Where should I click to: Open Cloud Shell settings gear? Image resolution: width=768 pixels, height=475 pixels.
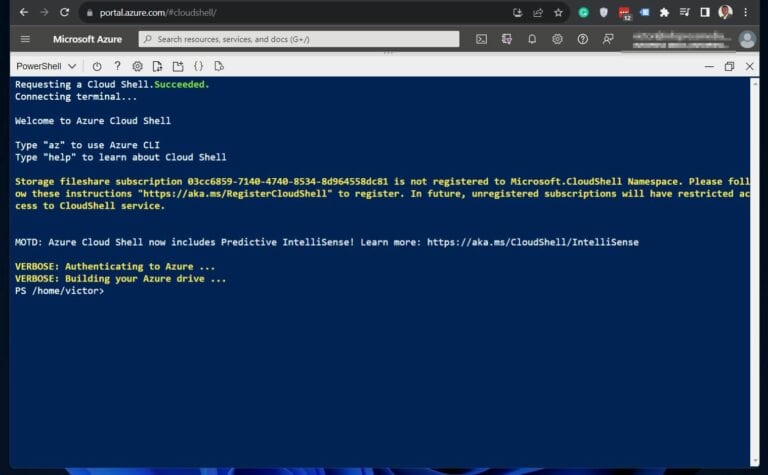[x=138, y=66]
